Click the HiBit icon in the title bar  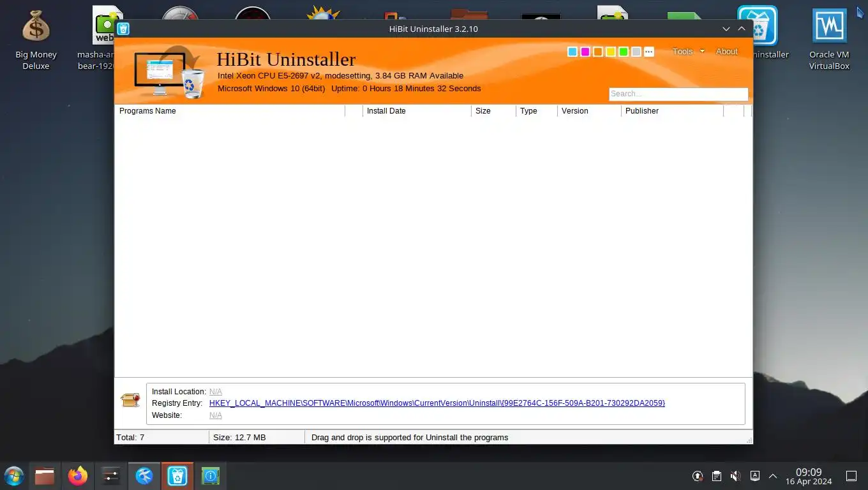pos(123,29)
